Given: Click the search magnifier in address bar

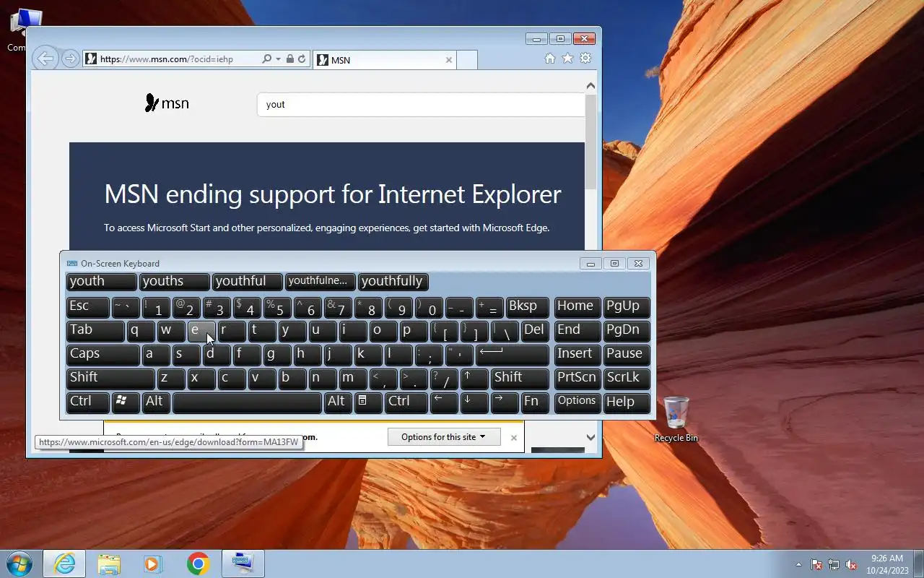Looking at the screenshot, I should click(x=266, y=59).
